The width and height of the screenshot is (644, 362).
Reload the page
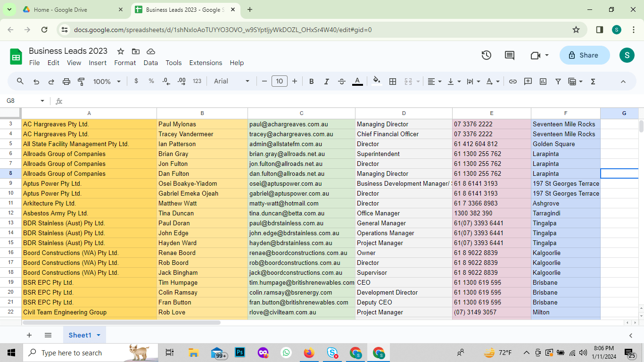pos(44,30)
